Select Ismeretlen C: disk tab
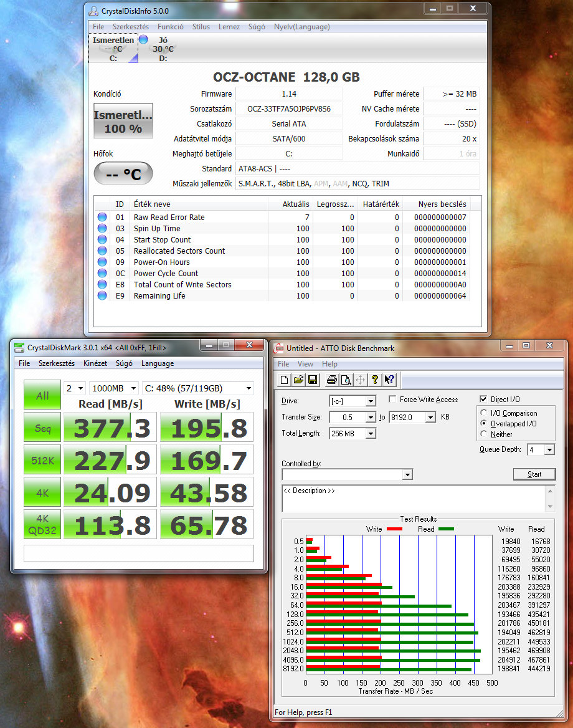 point(113,48)
